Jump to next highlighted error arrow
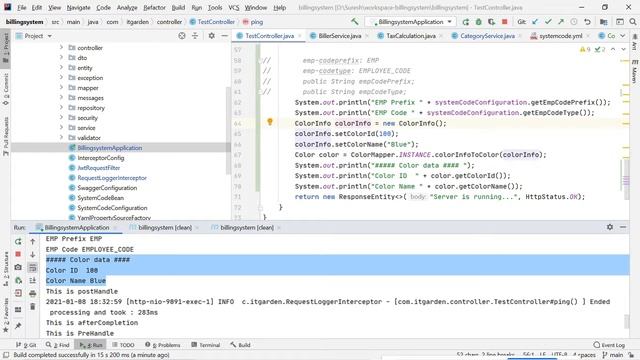Image resolution: width=640 pixels, height=360 pixels. (623, 49)
